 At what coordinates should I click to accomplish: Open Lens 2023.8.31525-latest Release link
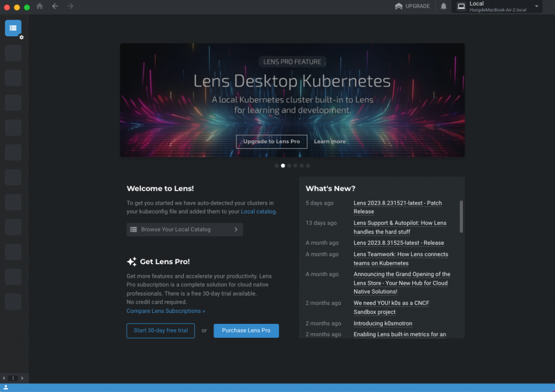pyautogui.click(x=398, y=243)
